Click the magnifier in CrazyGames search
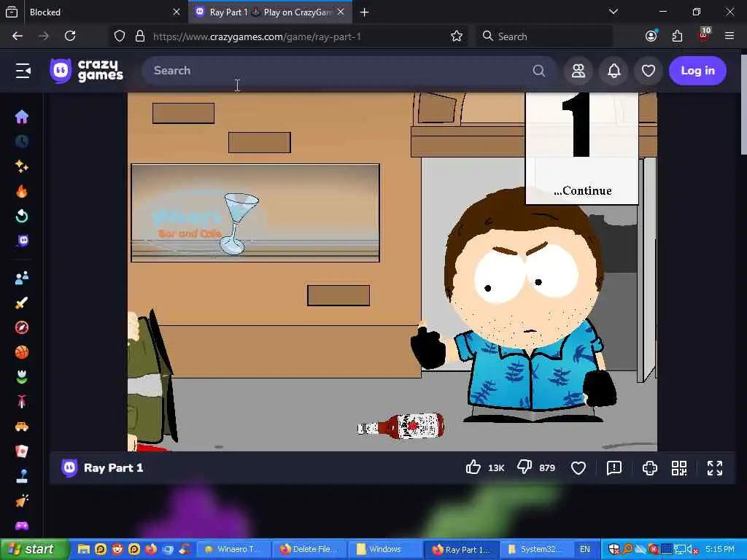747x560 pixels. point(539,71)
